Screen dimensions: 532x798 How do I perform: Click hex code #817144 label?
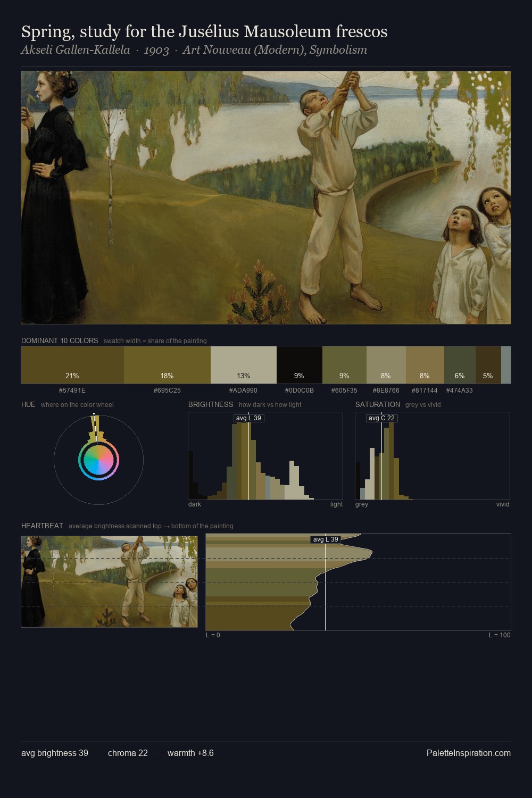click(x=425, y=390)
